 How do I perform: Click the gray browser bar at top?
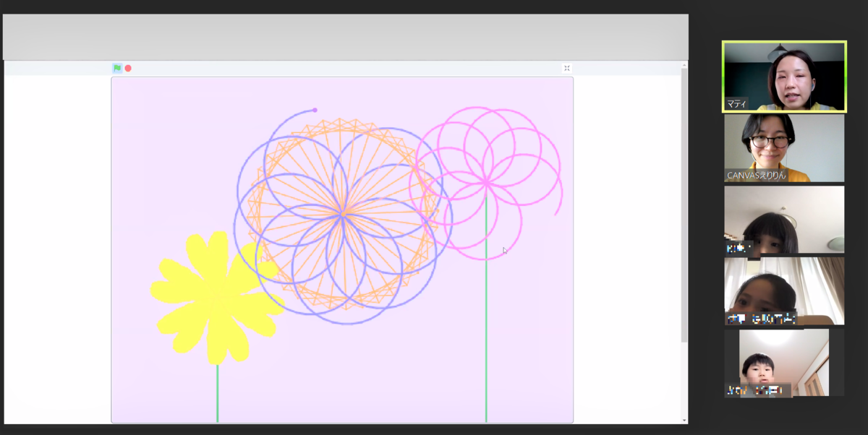click(x=345, y=37)
